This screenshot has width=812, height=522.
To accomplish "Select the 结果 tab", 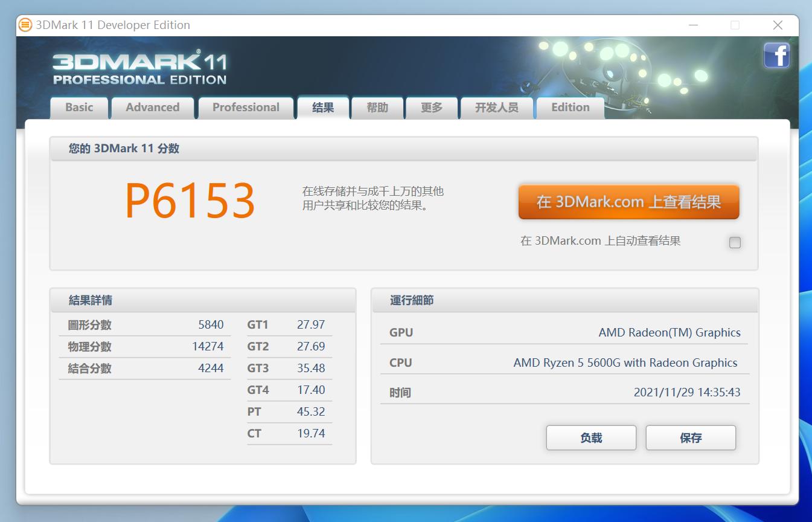I will point(323,108).
